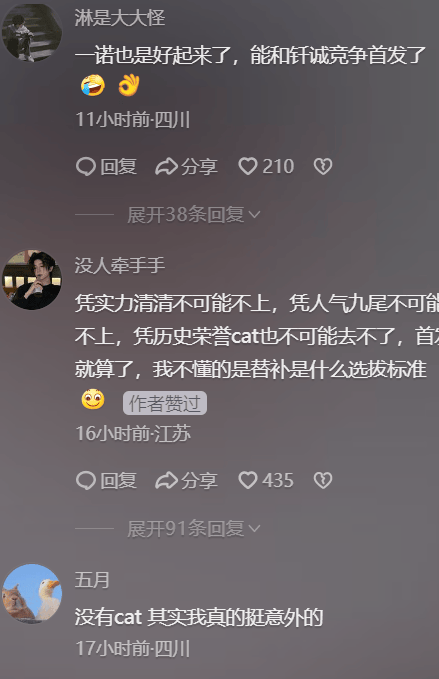Share 没人牵手手's comment

187,480
